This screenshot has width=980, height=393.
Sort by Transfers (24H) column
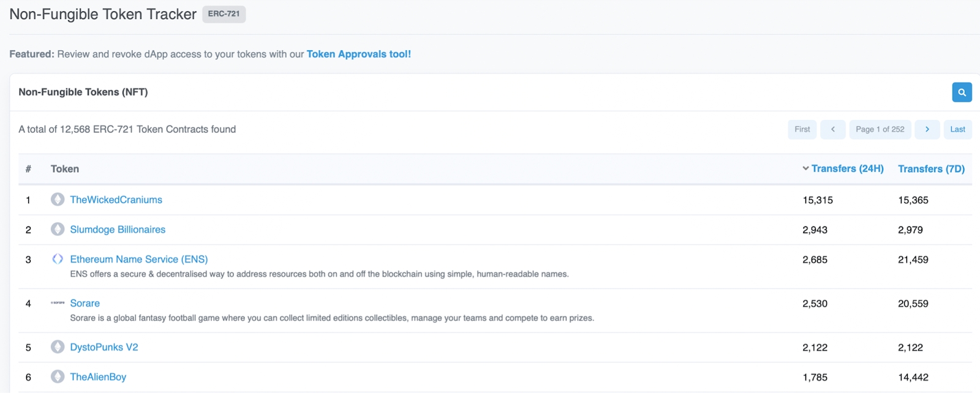click(847, 169)
